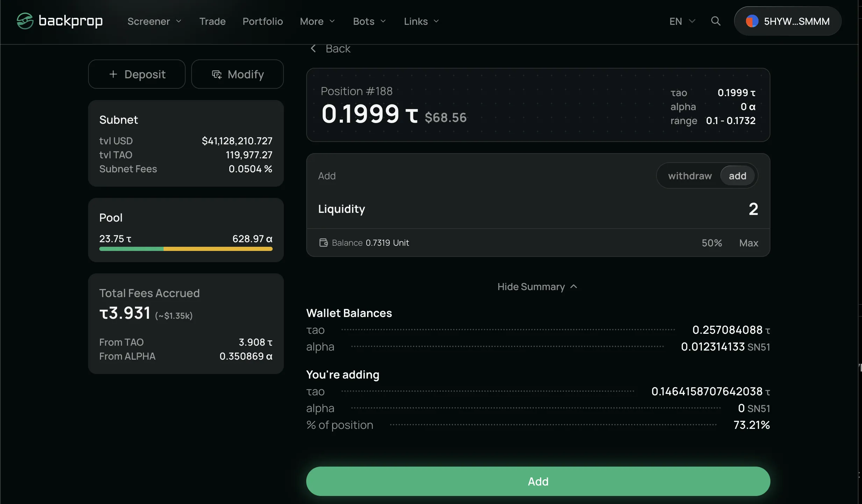Viewport: 862px width, 504px height.
Task: Set liquidity to Max
Action: coord(749,243)
